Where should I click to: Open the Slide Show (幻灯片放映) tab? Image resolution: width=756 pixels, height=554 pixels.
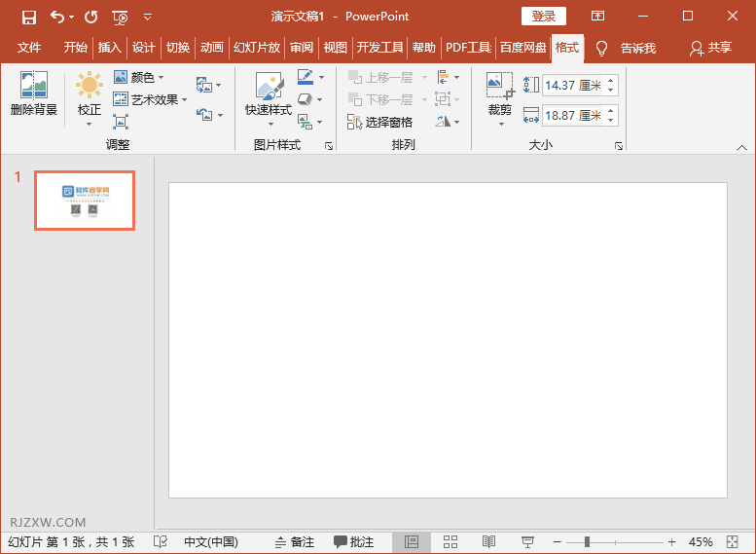pos(257,48)
